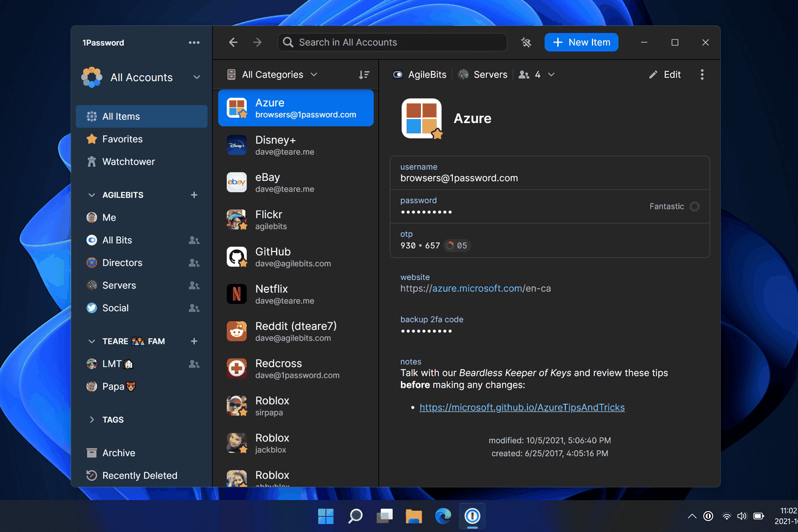Select the GitHub item in the list
Screen dimensions: 798x532
point(296,257)
